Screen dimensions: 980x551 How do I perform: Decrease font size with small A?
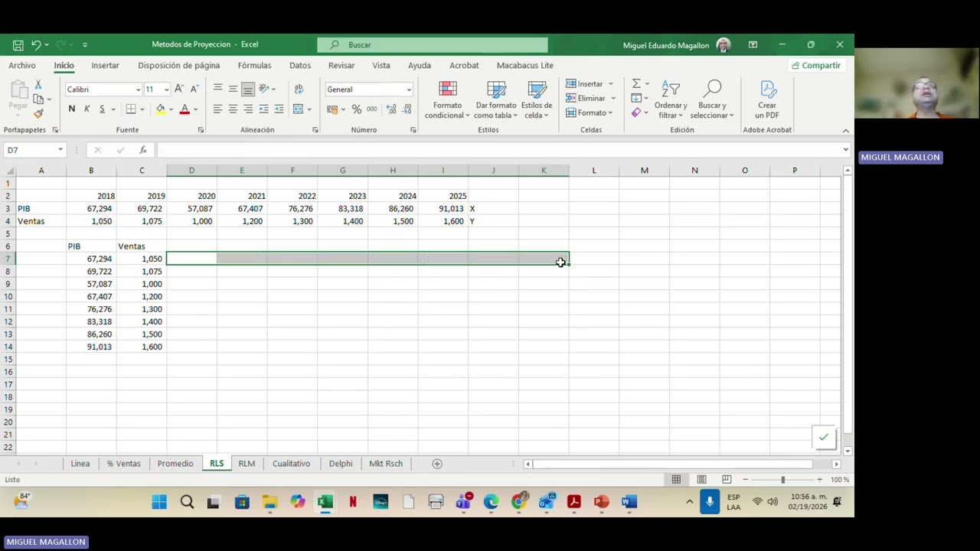coord(194,90)
